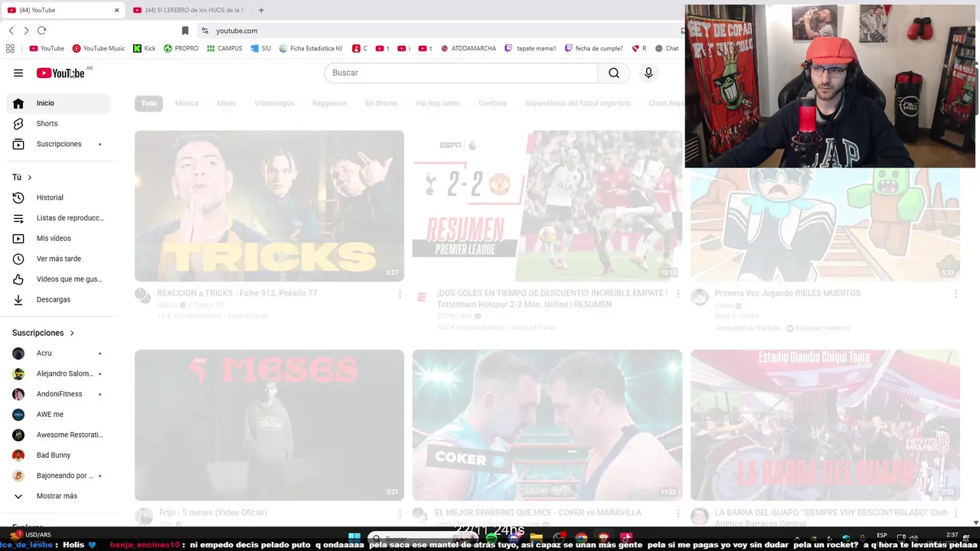Open options menu for RIELES MUERTOS video
Viewport: 980px width, 551px height.
[x=955, y=294]
